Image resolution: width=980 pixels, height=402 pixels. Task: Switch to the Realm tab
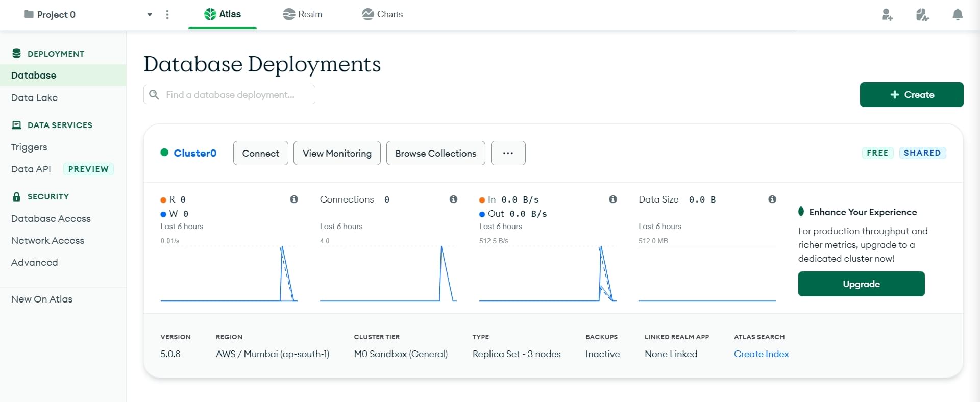point(302,14)
